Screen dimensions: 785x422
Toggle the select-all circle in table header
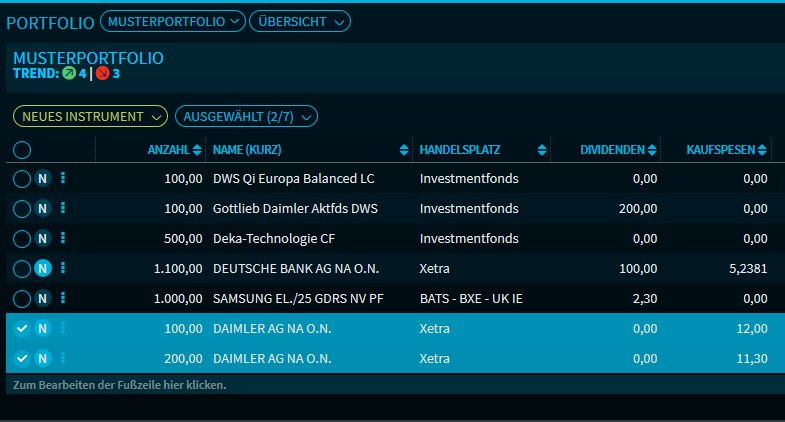22,150
